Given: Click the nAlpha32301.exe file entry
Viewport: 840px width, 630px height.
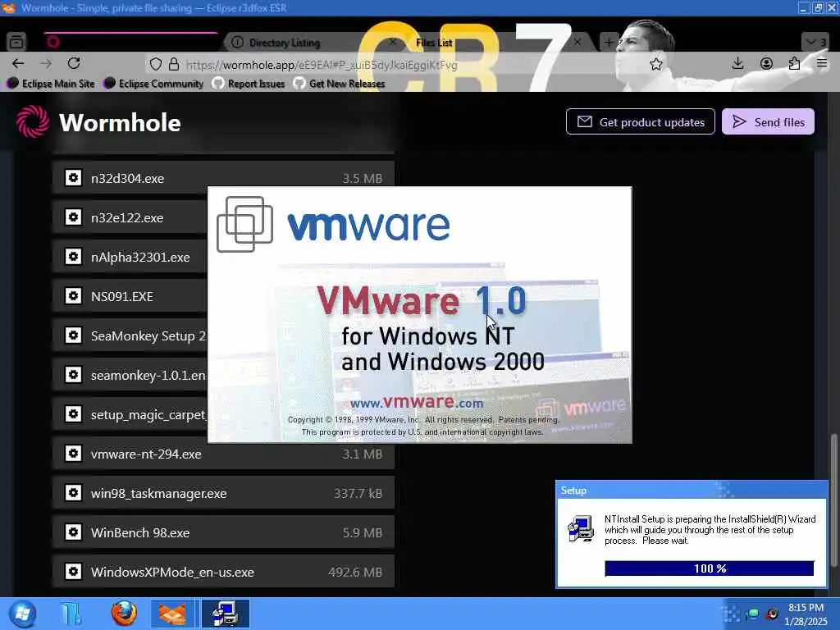Looking at the screenshot, I should (x=130, y=257).
